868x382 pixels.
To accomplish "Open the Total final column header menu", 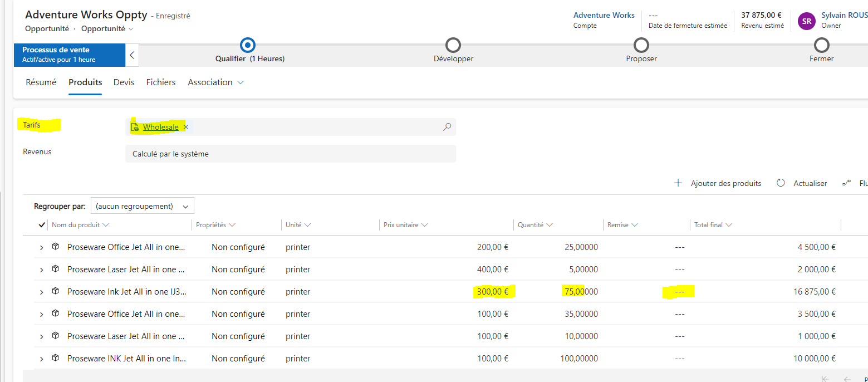I will (x=713, y=225).
